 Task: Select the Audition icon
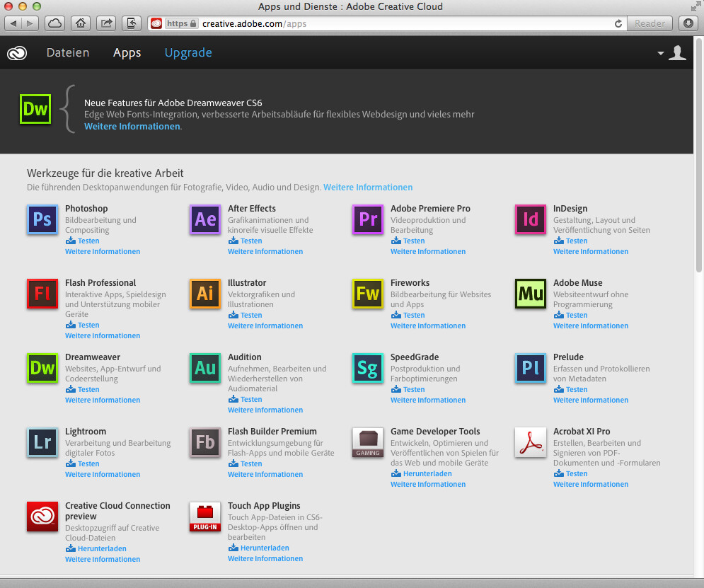coord(204,368)
